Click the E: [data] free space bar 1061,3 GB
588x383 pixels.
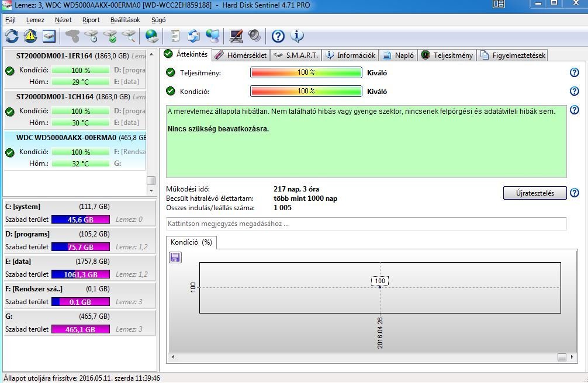[81, 274]
